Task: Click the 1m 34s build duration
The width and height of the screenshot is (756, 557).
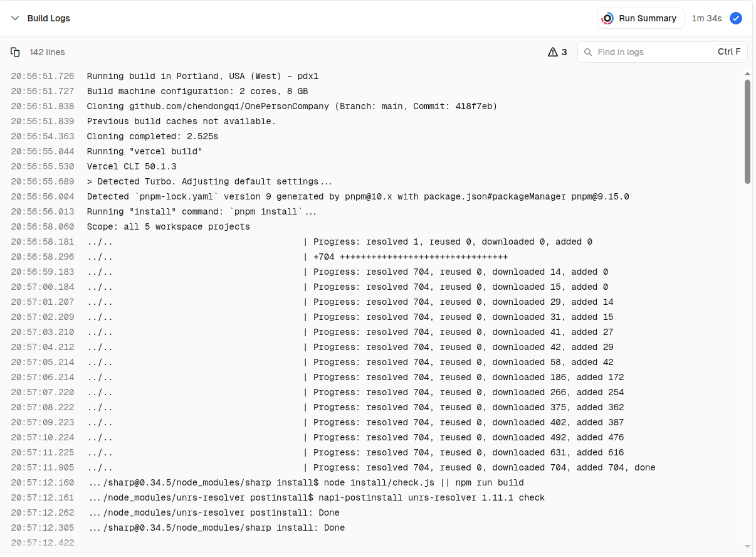Action: pos(706,18)
